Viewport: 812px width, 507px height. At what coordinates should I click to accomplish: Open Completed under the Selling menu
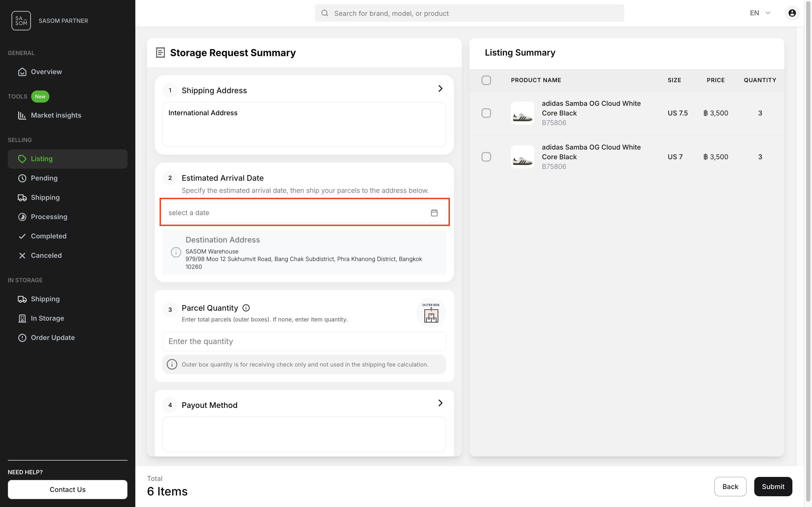point(49,236)
